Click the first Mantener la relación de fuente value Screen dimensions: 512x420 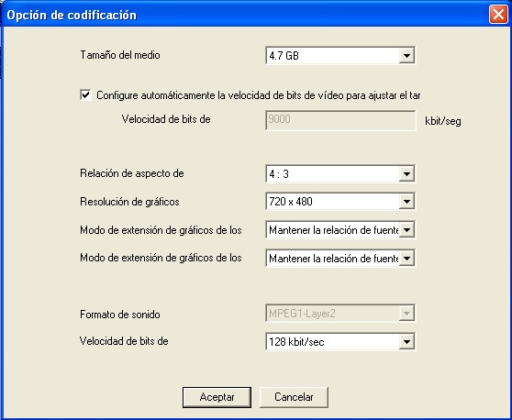click(332, 230)
